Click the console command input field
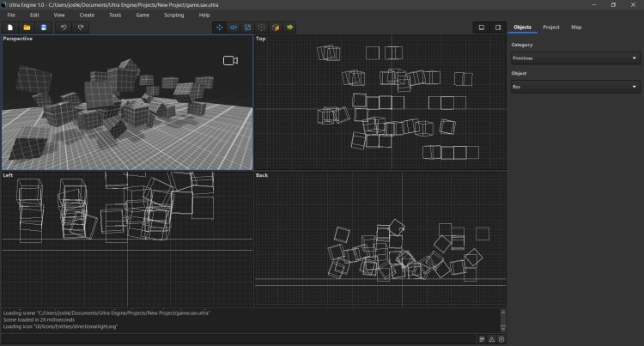644x346 pixels. (x=236, y=339)
